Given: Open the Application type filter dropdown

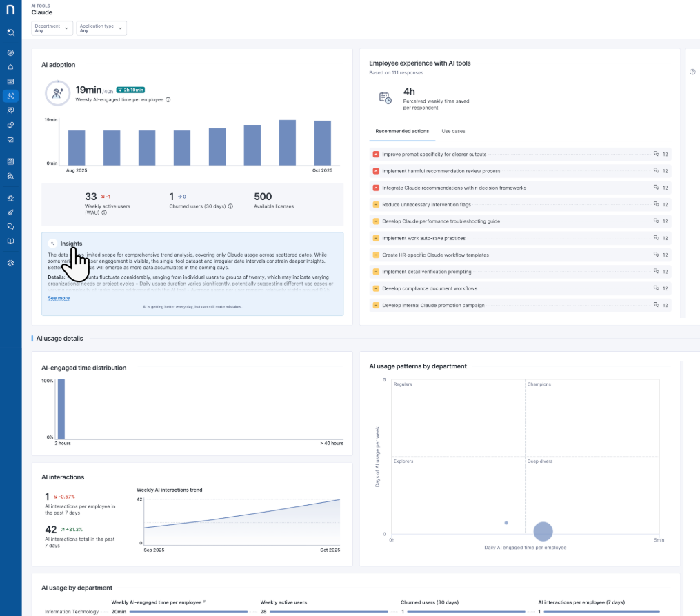Looking at the screenshot, I should tap(101, 28).
